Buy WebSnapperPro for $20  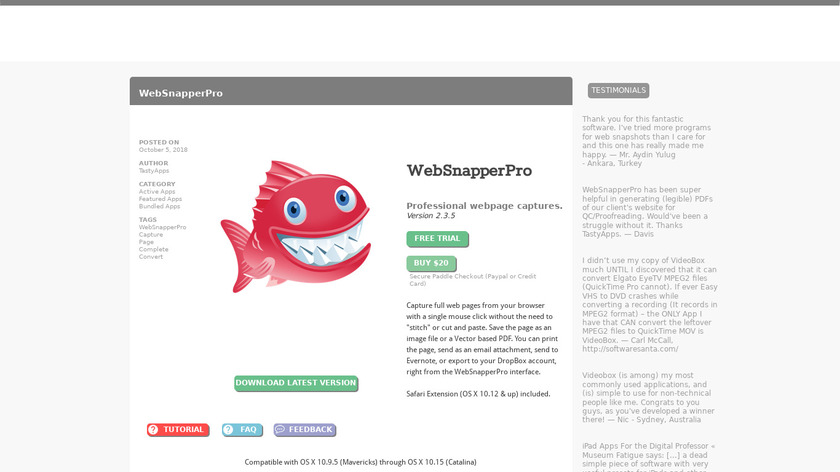tap(431, 264)
